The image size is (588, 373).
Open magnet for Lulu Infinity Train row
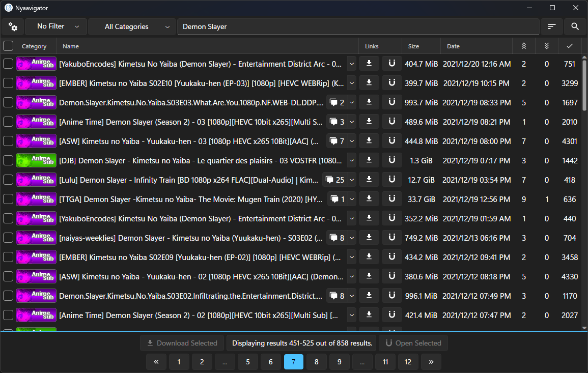pos(391,180)
